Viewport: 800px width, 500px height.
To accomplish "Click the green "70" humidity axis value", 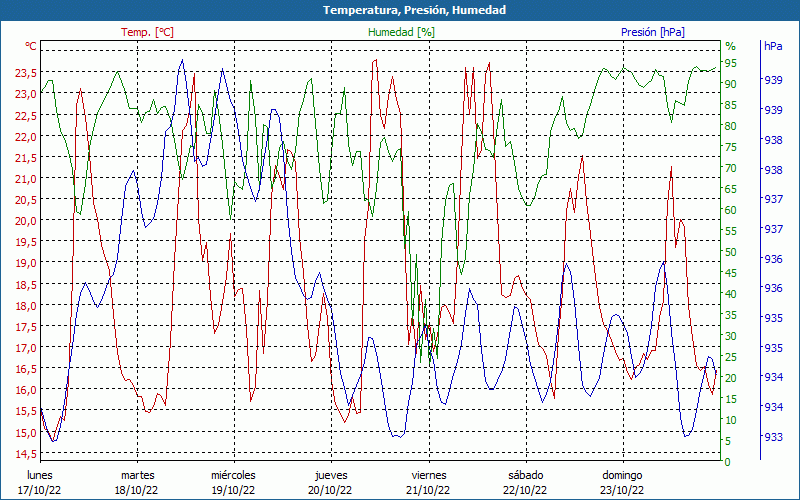I will point(731,168).
